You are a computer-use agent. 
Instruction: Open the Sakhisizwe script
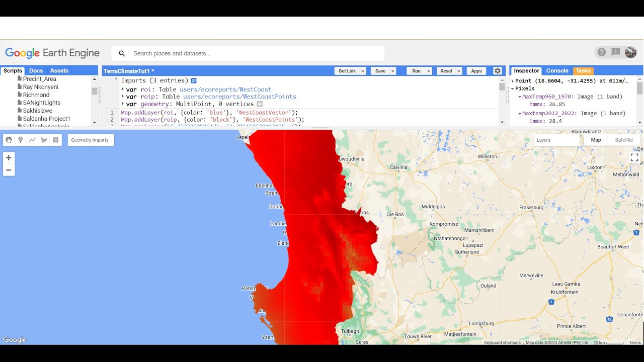pos(37,111)
